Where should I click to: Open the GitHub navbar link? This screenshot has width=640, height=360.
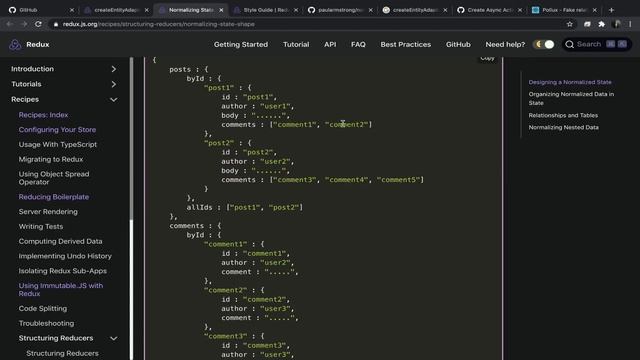coord(458,44)
